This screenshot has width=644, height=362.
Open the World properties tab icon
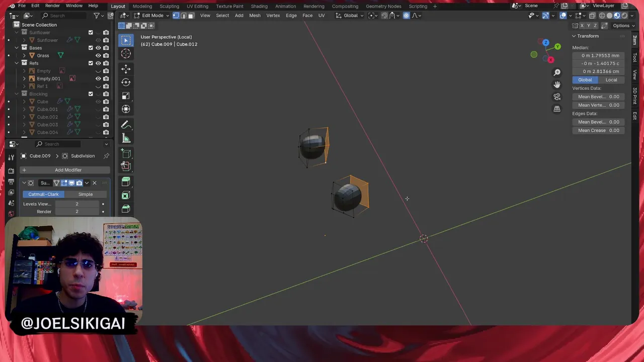tap(11, 214)
